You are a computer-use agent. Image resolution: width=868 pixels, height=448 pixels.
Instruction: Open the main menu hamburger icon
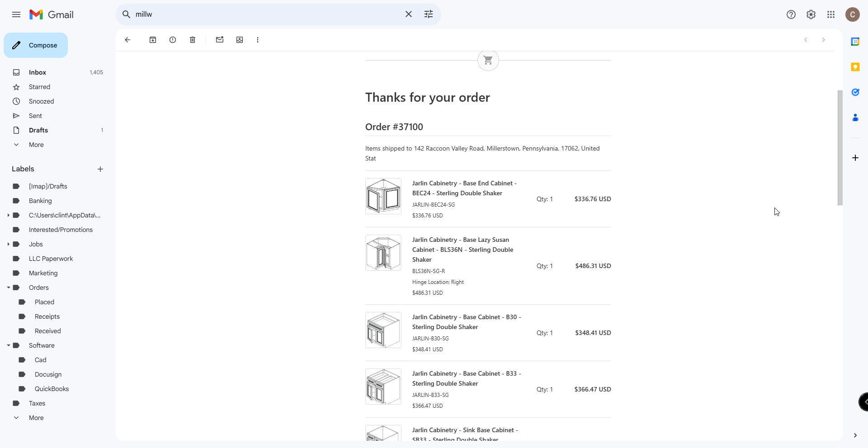pyautogui.click(x=16, y=14)
